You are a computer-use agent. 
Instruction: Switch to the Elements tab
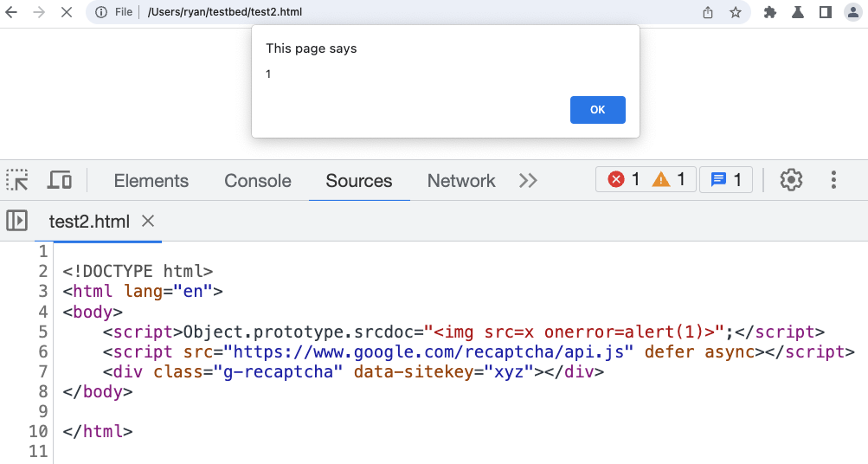[x=151, y=181]
